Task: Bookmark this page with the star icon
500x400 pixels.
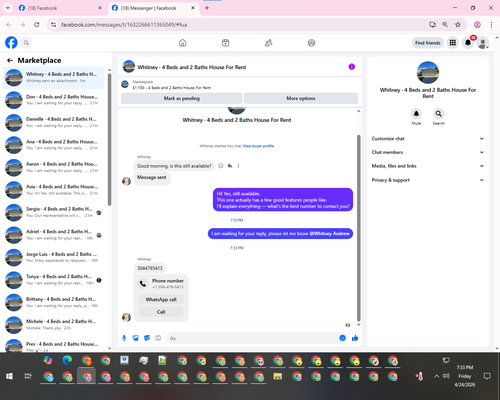Action: coord(458,25)
